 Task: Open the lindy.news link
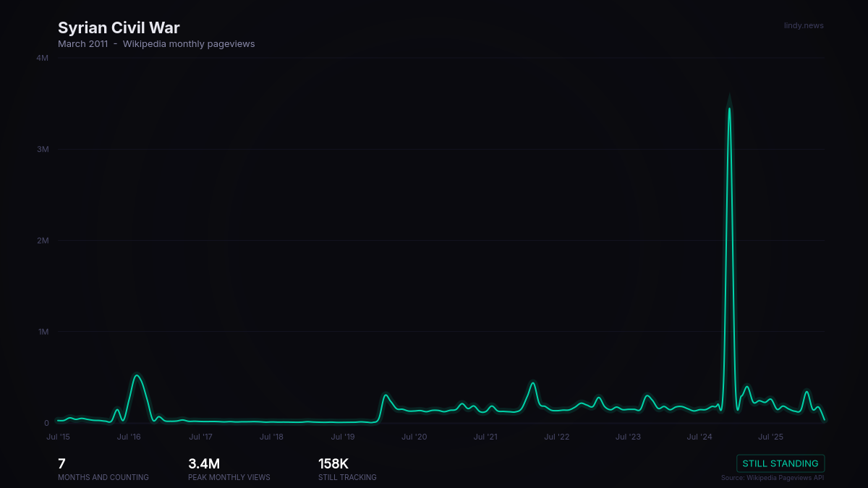pos(804,25)
